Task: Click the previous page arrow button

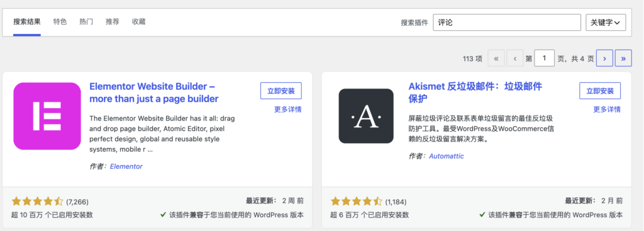Action: [514, 58]
